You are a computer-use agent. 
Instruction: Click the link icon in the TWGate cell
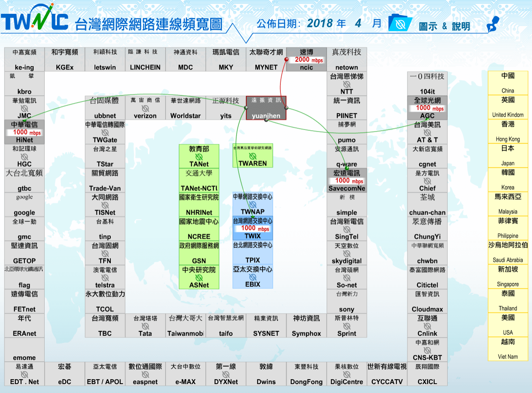tap(105, 133)
